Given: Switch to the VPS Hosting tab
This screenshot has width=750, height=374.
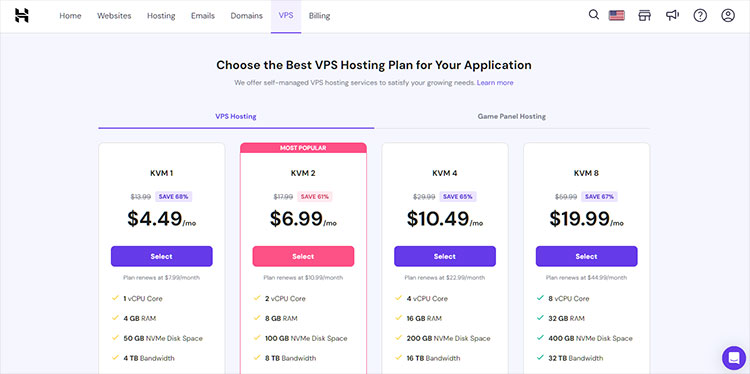Looking at the screenshot, I should [236, 116].
